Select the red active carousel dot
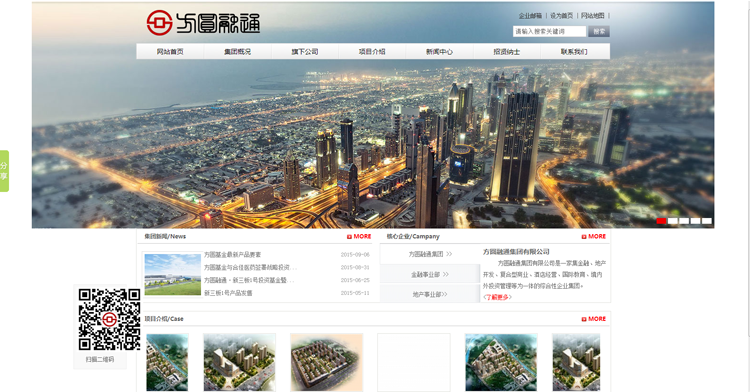The height and width of the screenshot is (392, 750). [661, 221]
